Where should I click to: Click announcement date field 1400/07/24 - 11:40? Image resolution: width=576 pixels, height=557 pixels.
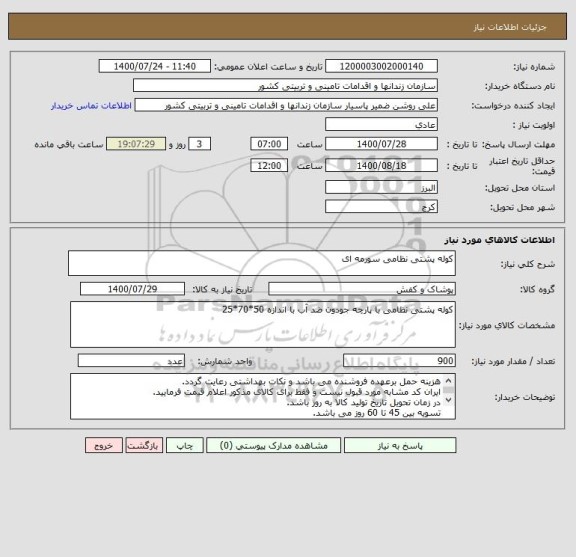155,66
